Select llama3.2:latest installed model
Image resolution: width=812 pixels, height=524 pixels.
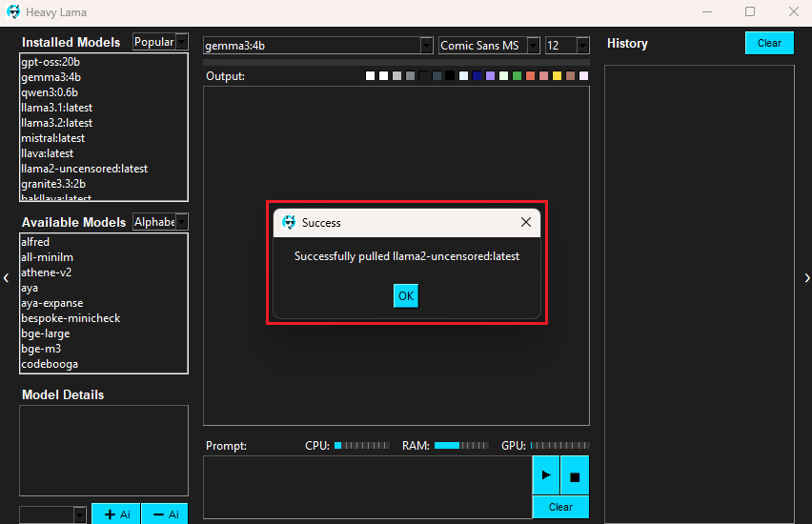coord(56,123)
